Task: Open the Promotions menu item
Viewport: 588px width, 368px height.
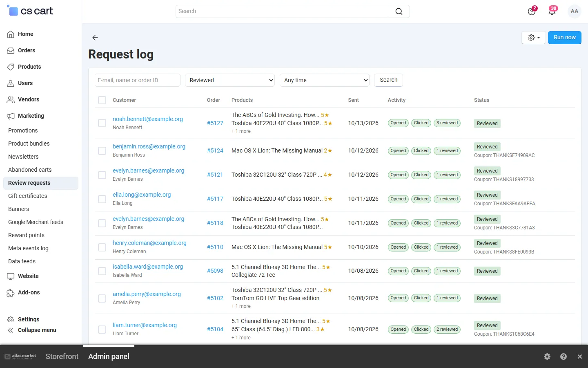Action: click(23, 130)
